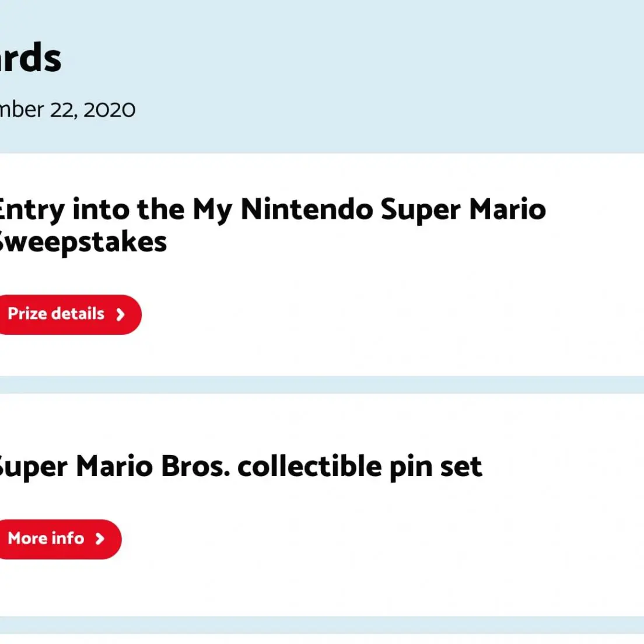Click the word 'Nintendo' in the reward title
This screenshot has width=644, height=644.
(x=307, y=209)
